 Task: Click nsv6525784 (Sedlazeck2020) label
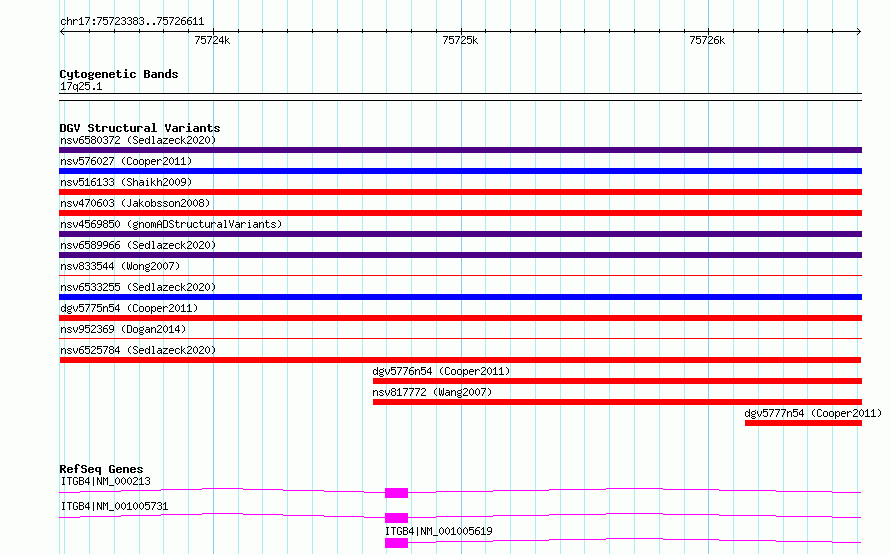click(x=138, y=350)
